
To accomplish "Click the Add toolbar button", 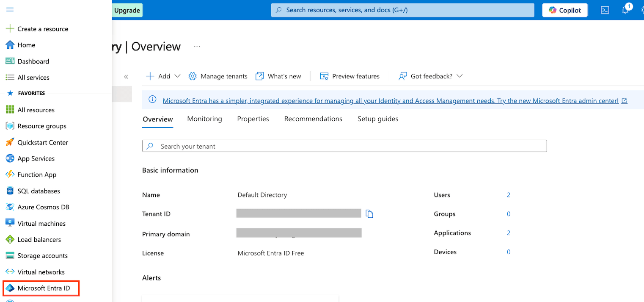I will pyautogui.click(x=163, y=76).
